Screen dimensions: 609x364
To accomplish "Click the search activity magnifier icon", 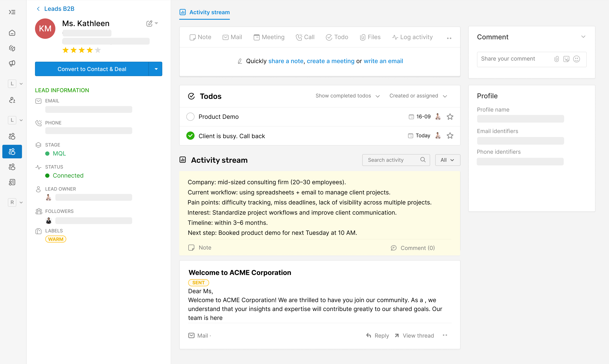I will click(423, 160).
